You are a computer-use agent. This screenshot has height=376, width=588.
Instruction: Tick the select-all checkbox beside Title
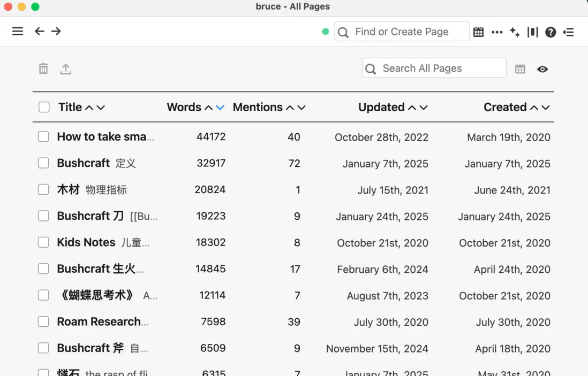(44, 108)
